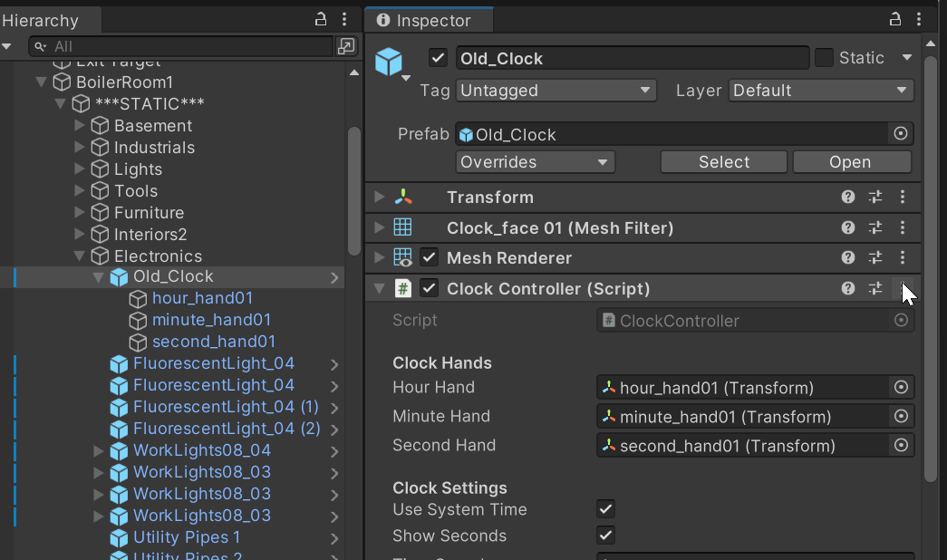Lock the Inspector panel
This screenshot has width=947, height=560.
[895, 19]
